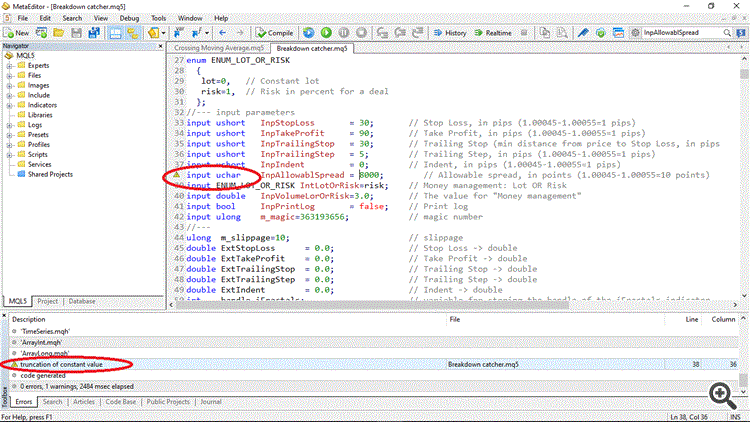Switch to the Project tab in the Navigator
Viewport: 750px width, 422px height.
47,301
